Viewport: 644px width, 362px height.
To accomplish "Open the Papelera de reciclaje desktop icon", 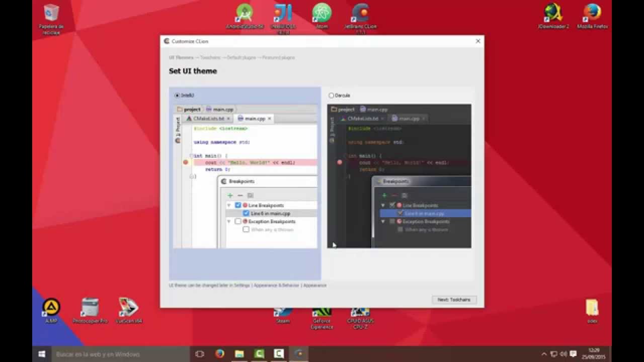I will (51, 19).
